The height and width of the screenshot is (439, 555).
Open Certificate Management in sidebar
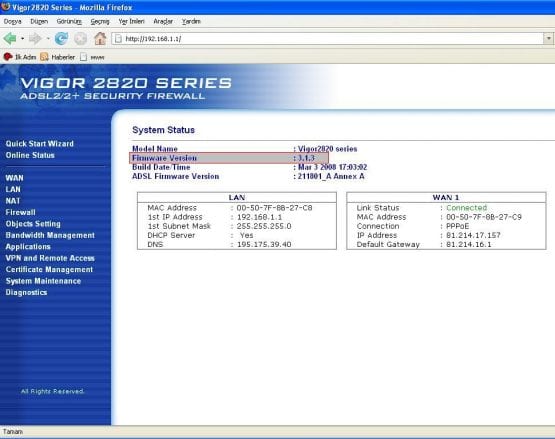coord(49,269)
